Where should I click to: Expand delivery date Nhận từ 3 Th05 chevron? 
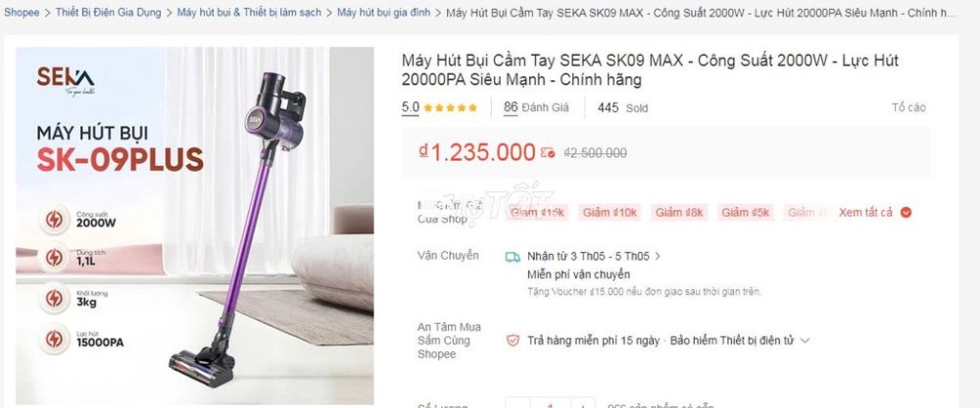tap(658, 256)
